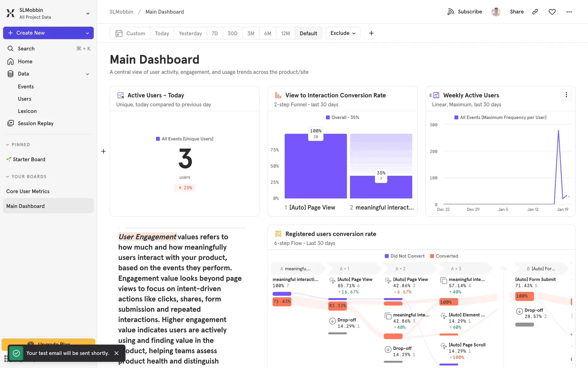
Task: Toggle the Converted legend series
Action: [444, 256]
